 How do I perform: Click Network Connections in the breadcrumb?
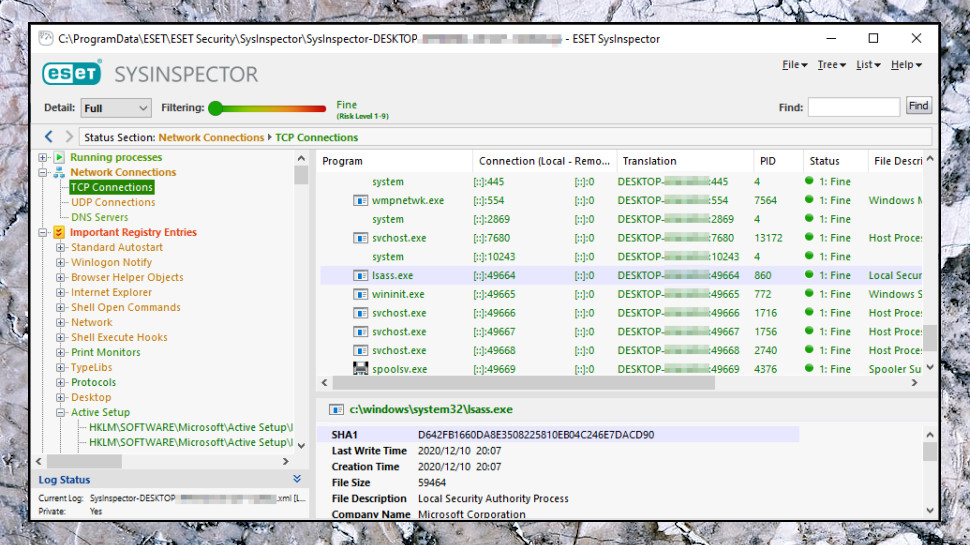(x=211, y=137)
